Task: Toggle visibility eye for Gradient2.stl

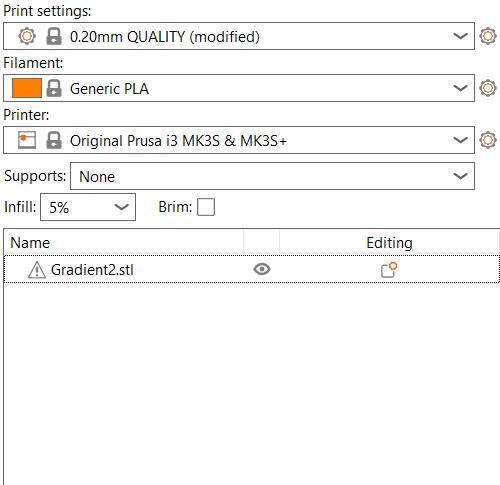Action: tap(262, 269)
